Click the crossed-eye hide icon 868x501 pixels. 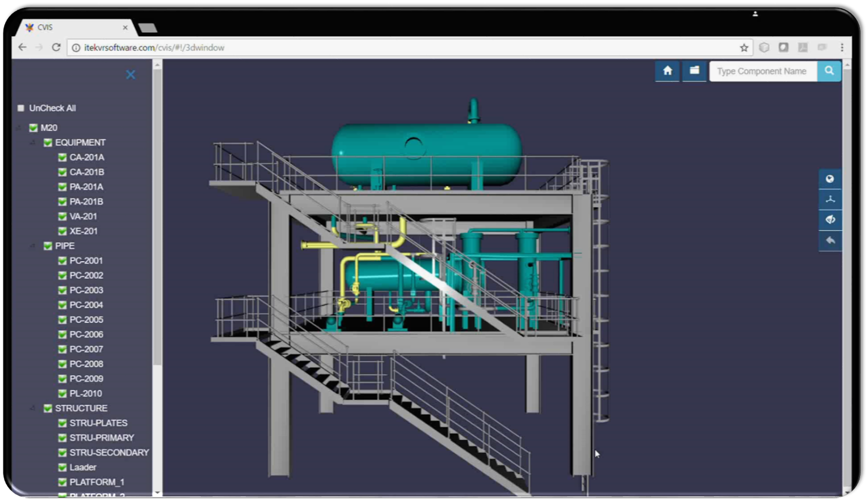point(830,219)
